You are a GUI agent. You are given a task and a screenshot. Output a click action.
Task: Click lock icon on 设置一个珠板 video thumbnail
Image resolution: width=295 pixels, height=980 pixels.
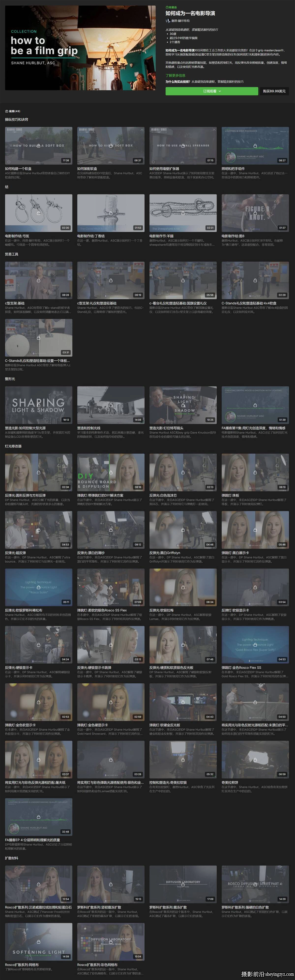tap(38, 338)
